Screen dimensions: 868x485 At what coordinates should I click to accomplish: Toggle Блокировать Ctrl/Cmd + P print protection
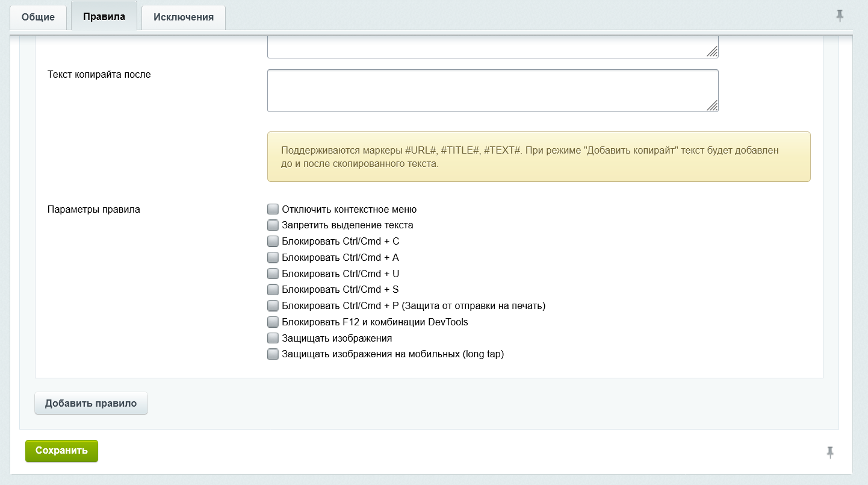pyautogui.click(x=273, y=306)
